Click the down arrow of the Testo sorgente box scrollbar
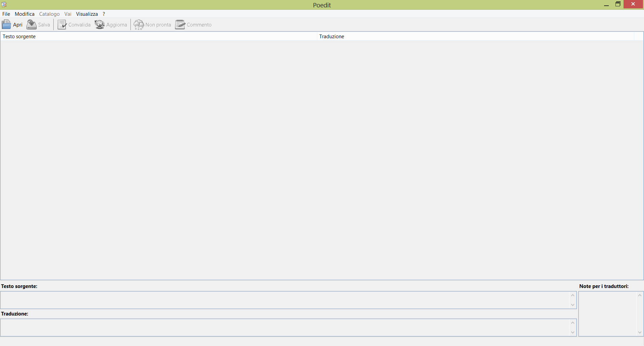The image size is (644, 346). [x=573, y=305]
